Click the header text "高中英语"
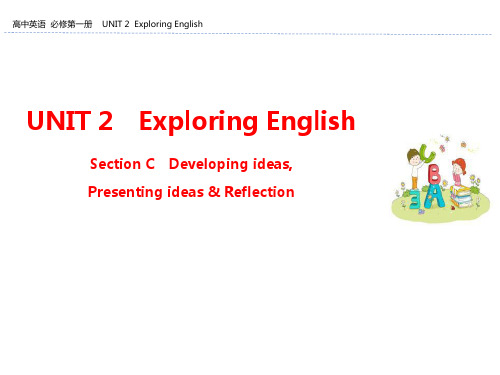The width and height of the screenshot is (500, 375). (x=29, y=24)
